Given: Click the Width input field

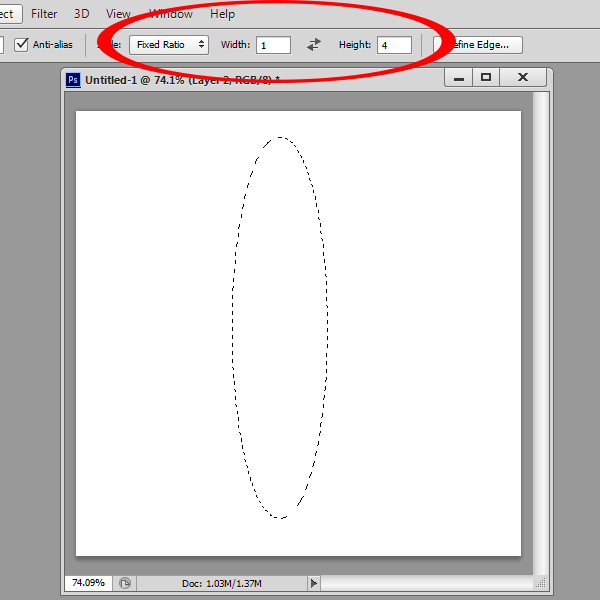Looking at the screenshot, I should [273, 45].
